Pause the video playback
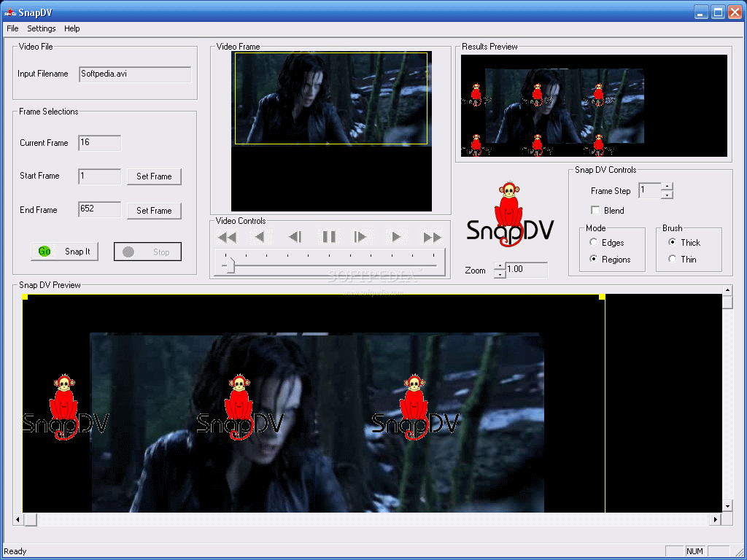This screenshot has height=560, width=747. [329, 237]
